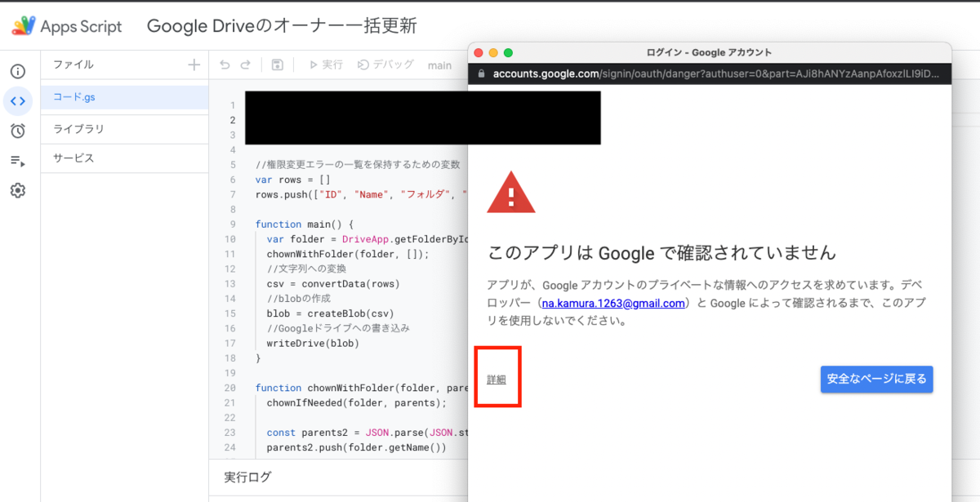Click the Undo arrow in editor toolbar
The image size is (980, 502).
coord(225,64)
